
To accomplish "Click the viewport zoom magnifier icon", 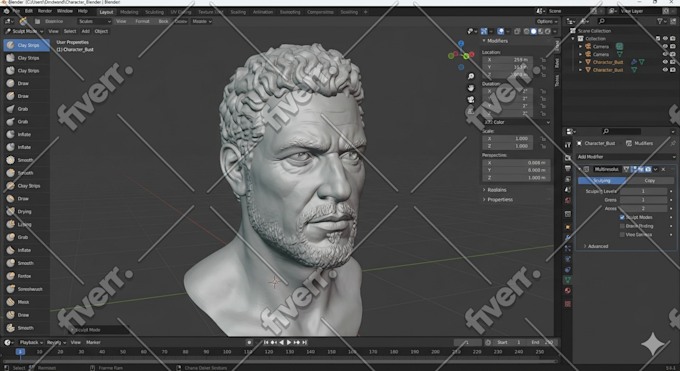I will coord(471,76).
